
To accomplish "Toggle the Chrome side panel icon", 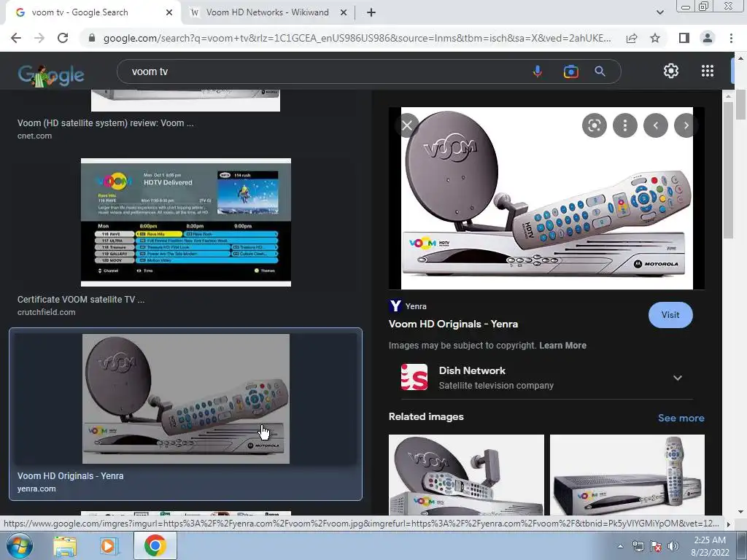I will point(684,38).
